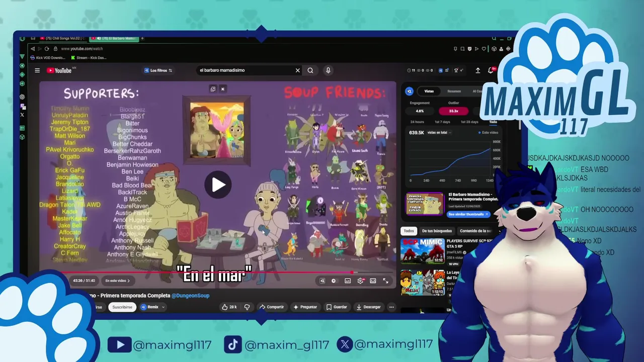Viewport: 644px width, 362px height.
Task: Switch to theater mode in the player
Action: point(373,281)
